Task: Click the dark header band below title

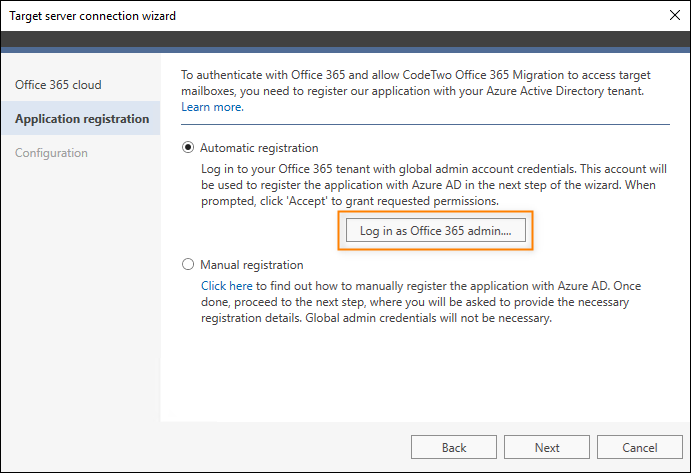Action: (x=346, y=39)
